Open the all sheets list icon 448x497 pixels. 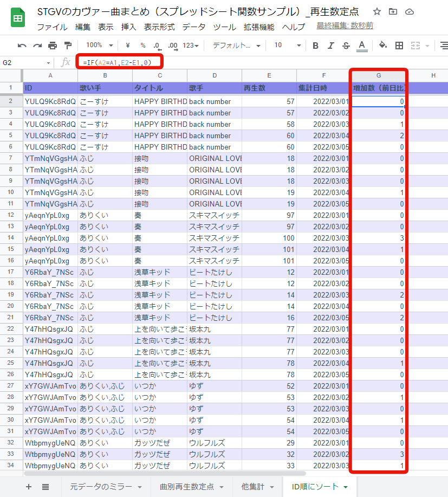click(46, 487)
